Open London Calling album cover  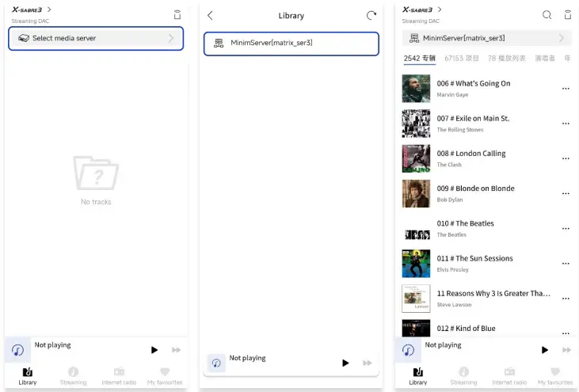[416, 158]
